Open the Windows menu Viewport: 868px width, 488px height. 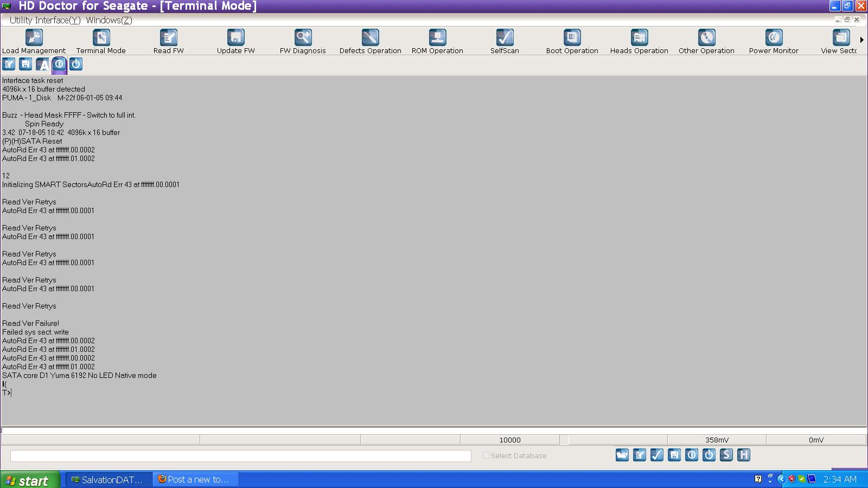click(x=109, y=20)
